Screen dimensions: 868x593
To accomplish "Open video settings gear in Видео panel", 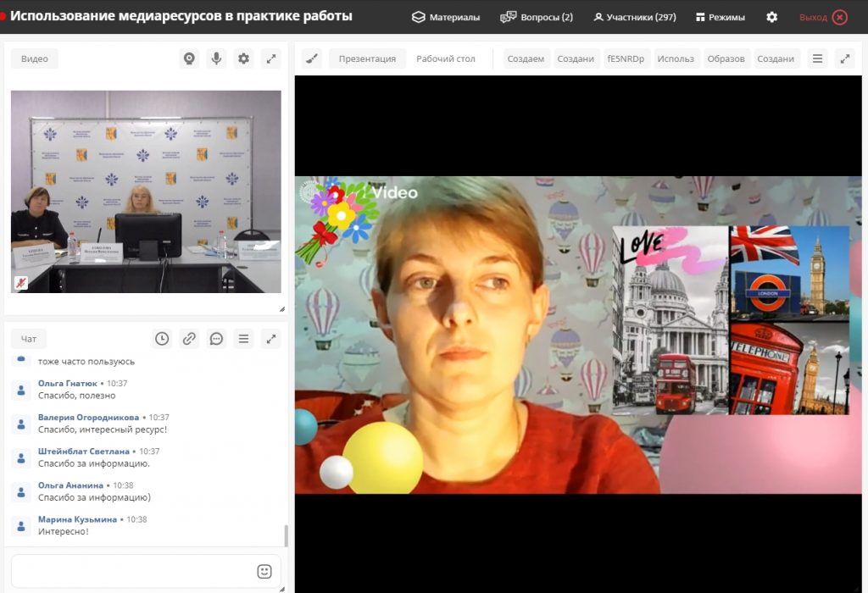I will tap(243, 58).
